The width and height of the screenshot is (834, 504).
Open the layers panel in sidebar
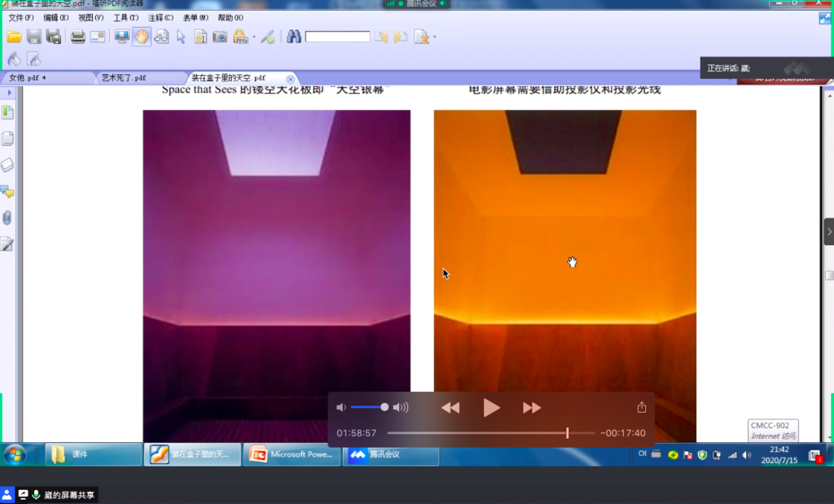click(7, 164)
